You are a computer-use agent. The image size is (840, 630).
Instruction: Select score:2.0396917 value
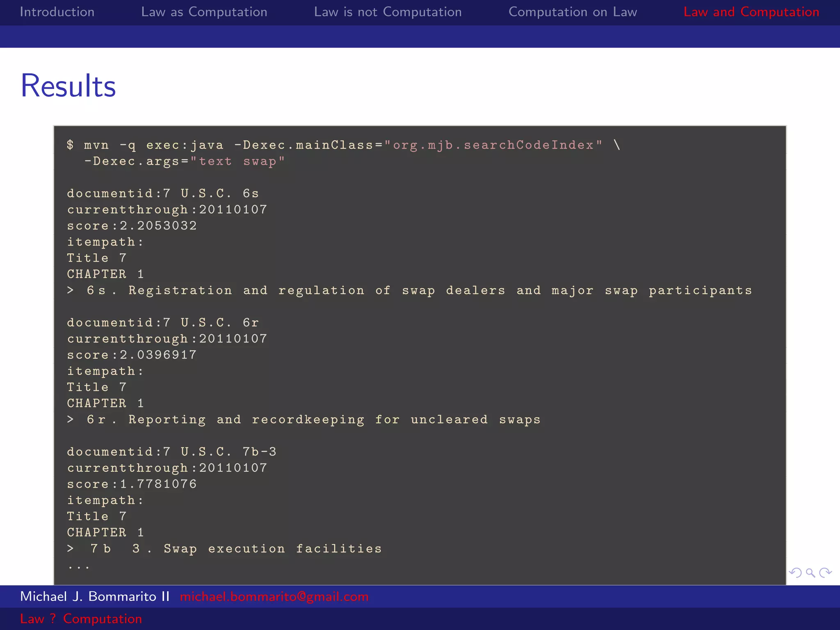coord(132,355)
